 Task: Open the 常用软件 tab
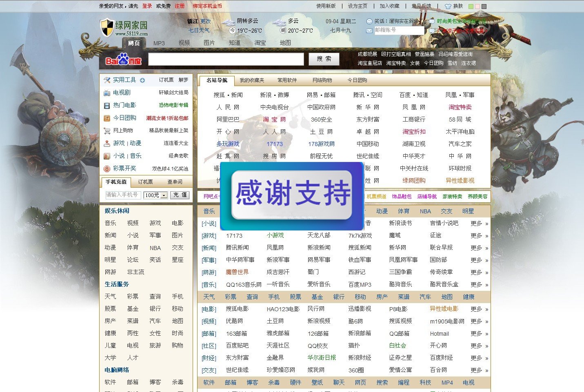(x=287, y=80)
